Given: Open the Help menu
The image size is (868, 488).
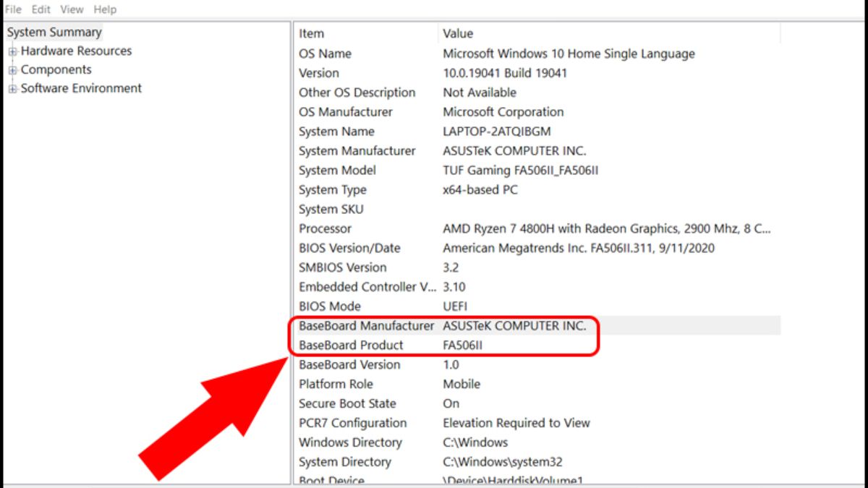Looking at the screenshot, I should click(x=105, y=9).
